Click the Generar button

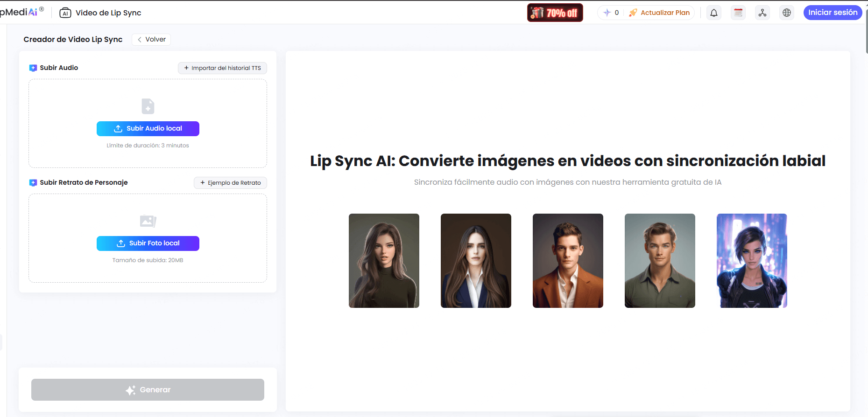click(x=148, y=389)
